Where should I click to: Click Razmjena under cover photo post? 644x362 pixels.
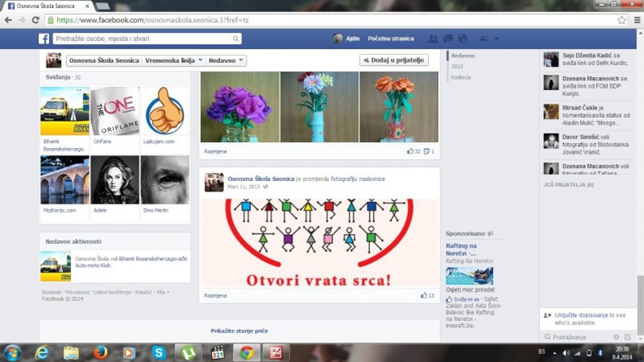pos(215,296)
